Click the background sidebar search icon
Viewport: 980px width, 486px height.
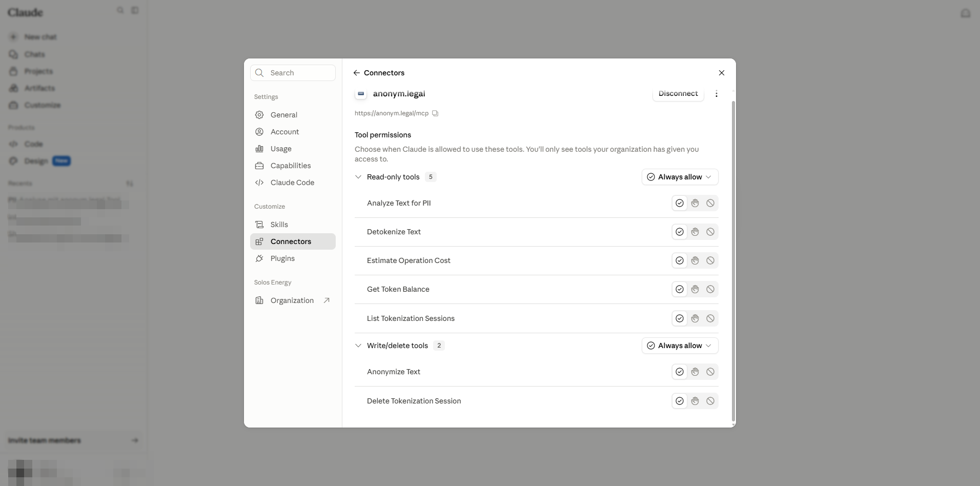tap(120, 10)
